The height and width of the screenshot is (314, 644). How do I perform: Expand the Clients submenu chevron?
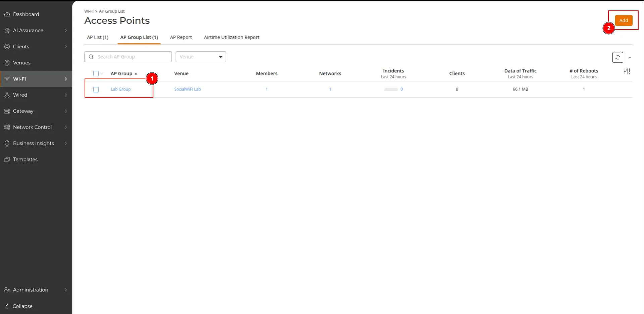point(66,47)
